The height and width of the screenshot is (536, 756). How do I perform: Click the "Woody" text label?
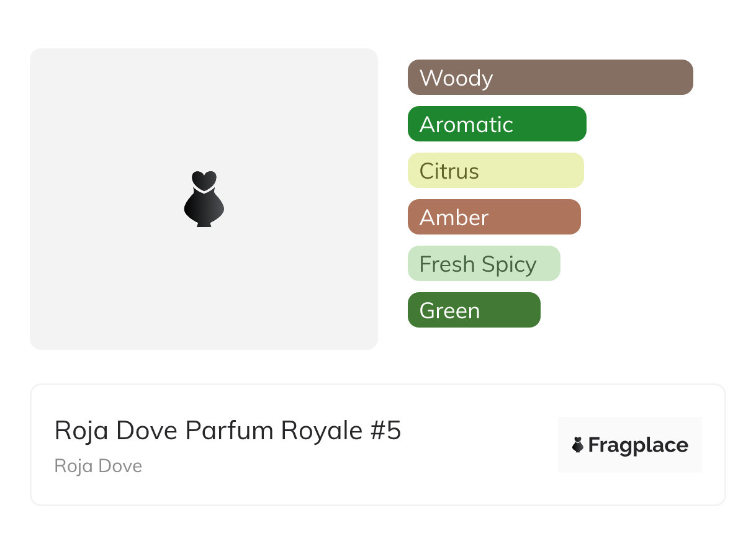point(456,78)
